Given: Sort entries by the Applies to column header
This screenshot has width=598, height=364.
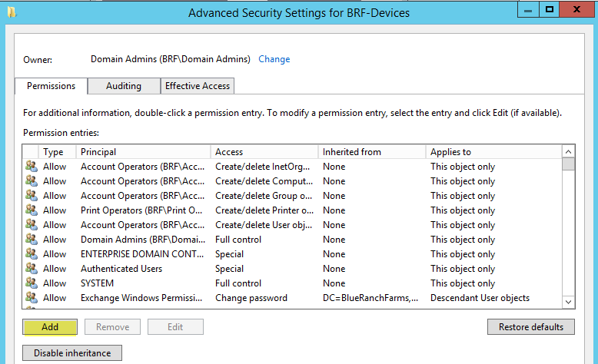Looking at the screenshot, I should (492, 152).
